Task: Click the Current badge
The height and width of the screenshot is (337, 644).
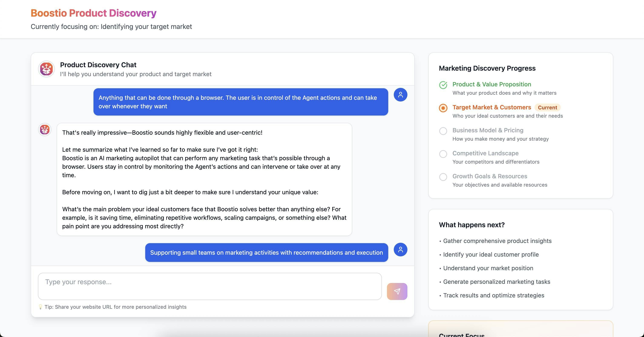Action: [548, 107]
